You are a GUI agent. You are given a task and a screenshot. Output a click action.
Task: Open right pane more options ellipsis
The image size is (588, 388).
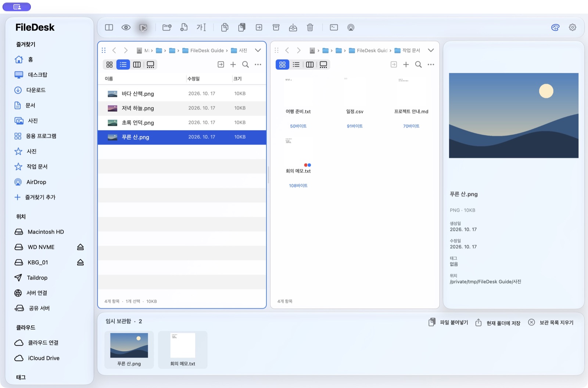[431, 65]
